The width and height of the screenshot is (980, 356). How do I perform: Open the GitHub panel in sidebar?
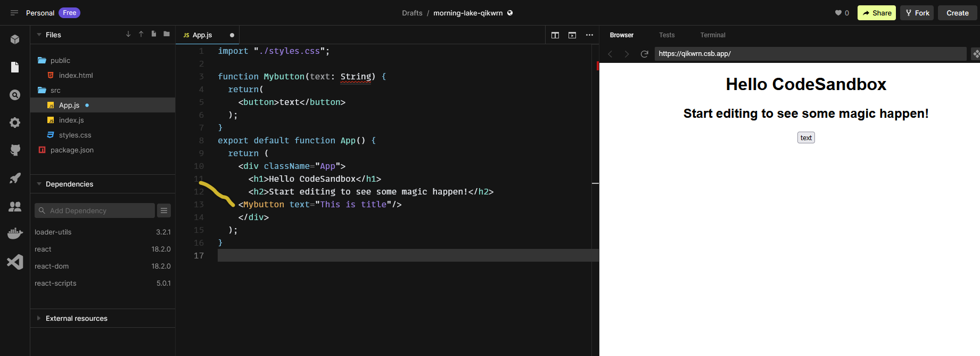tap(15, 150)
